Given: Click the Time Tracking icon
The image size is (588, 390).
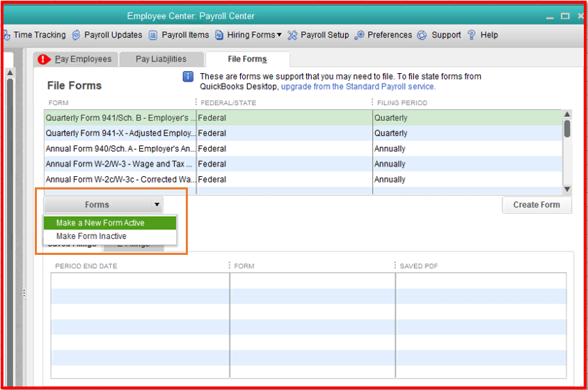Looking at the screenshot, I should coord(7,36).
